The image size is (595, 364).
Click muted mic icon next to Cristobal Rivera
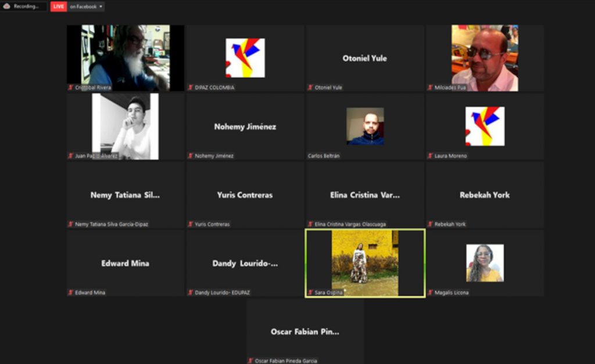tap(70, 88)
